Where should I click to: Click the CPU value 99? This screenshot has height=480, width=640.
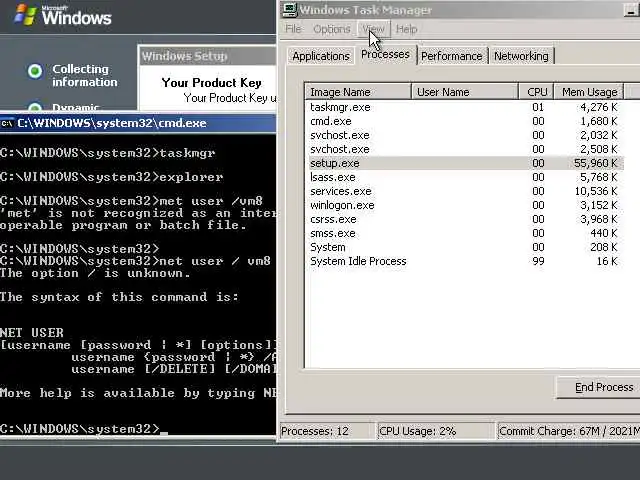coord(538,261)
